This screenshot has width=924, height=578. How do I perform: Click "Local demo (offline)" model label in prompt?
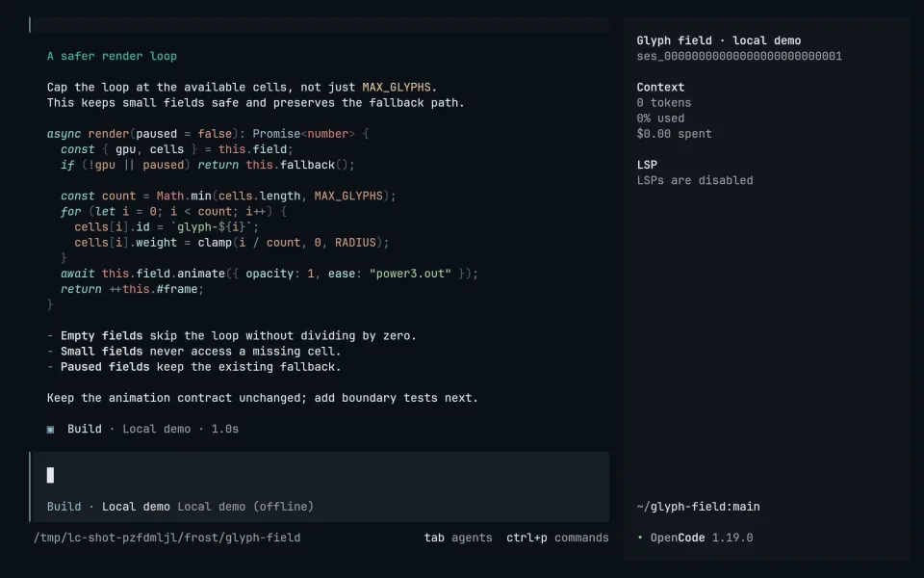tap(245, 507)
